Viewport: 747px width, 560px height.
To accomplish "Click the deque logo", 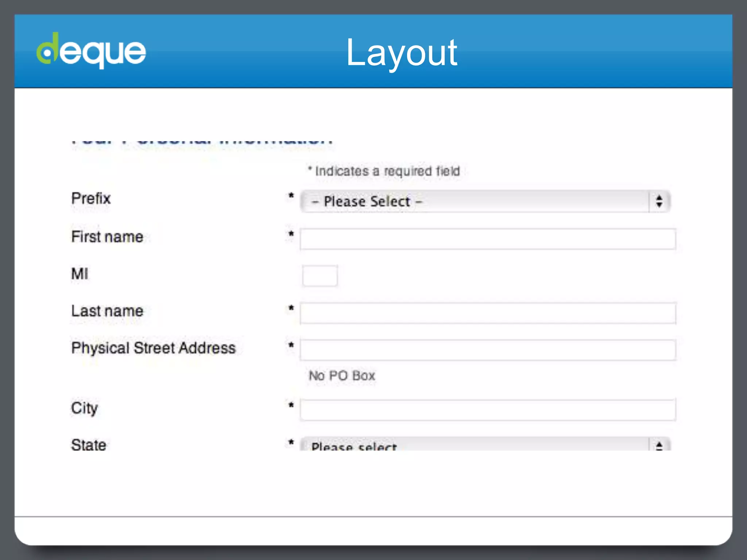I will (x=91, y=51).
